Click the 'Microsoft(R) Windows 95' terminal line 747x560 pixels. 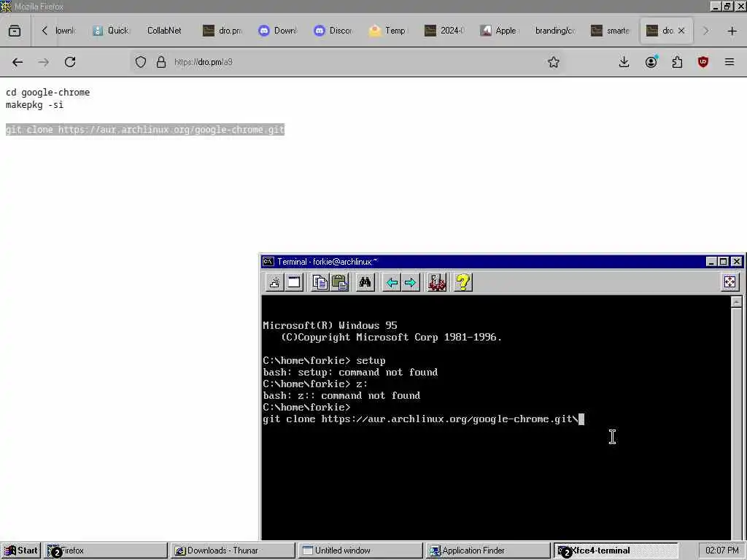click(330, 326)
